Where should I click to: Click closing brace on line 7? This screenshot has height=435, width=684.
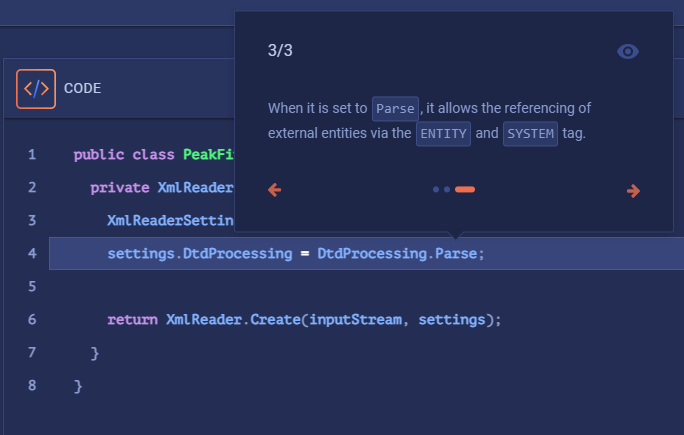click(x=95, y=353)
